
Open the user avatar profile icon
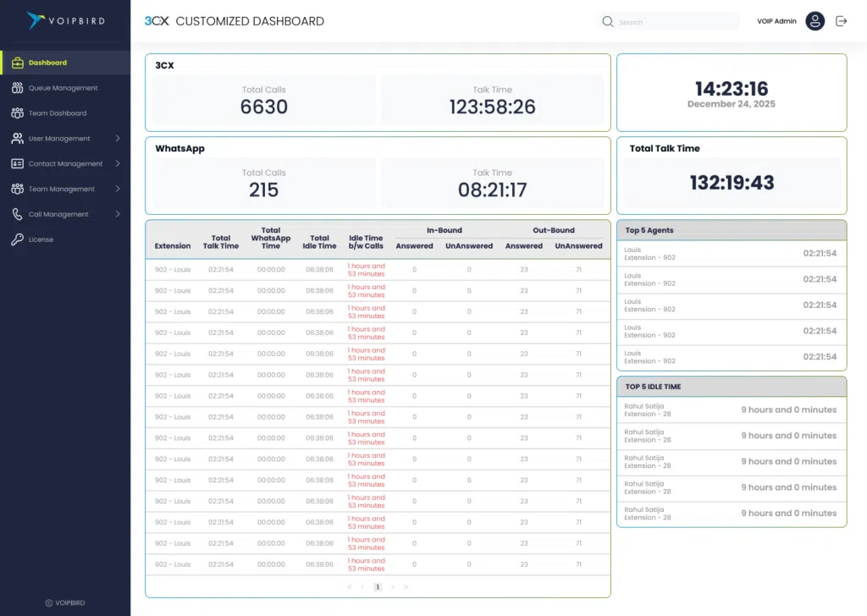(815, 21)
